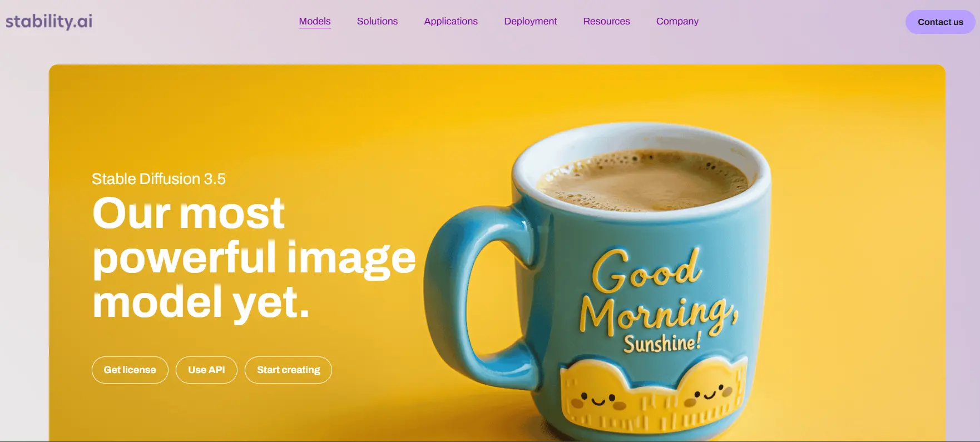Open the Solutions navigation item
Image resolution: width=980 pixels, height=442 pixels.
pyautogui.click(x=377, y=21)
